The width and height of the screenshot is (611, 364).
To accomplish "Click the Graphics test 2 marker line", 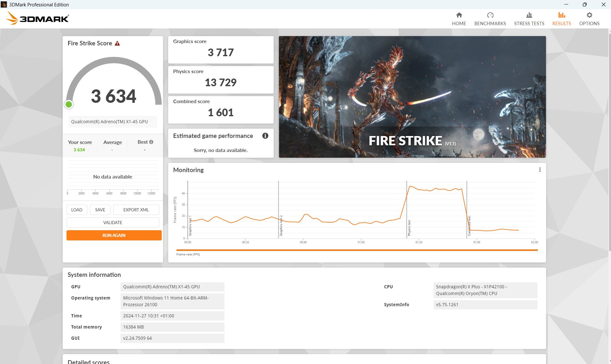I will (278, 210).
